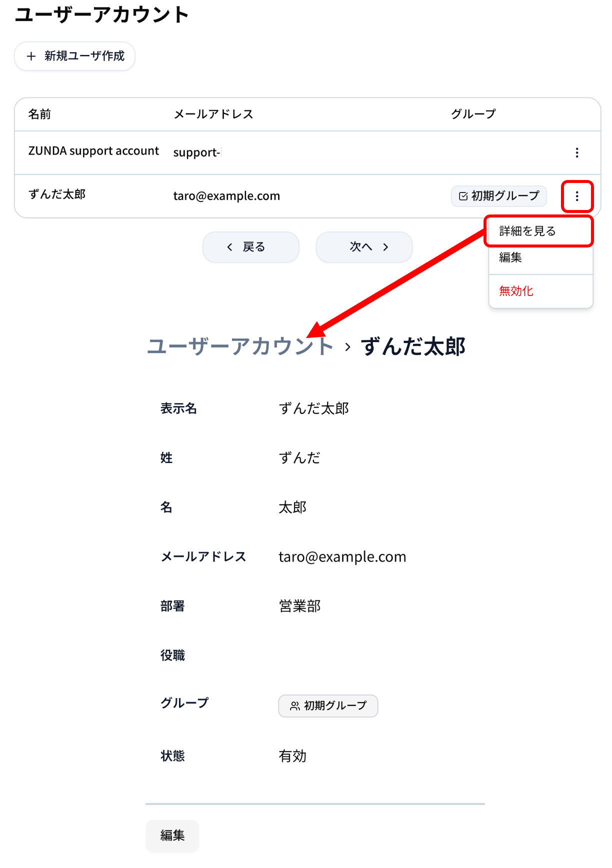Viewport: 612px width, 868px height.
Task: Click the 初期グループ badge in ずんだ太郎 row
Action: 499,196
